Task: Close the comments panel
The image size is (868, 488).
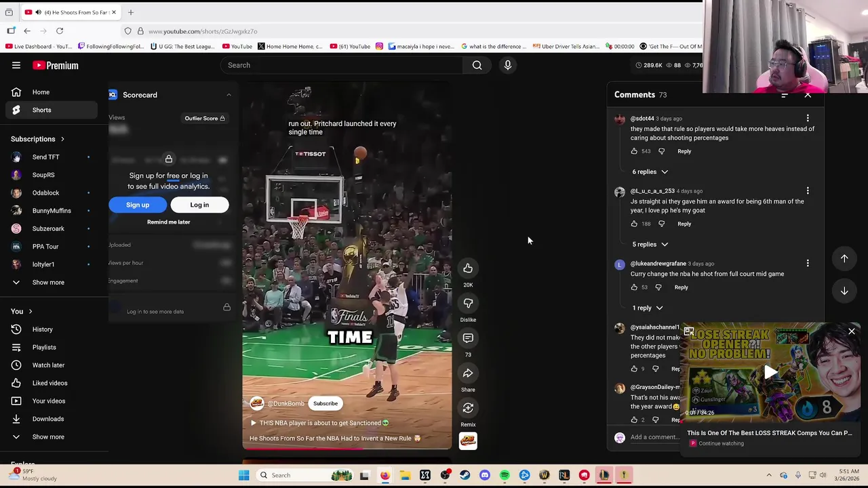Action: click(x=808, y=95)
